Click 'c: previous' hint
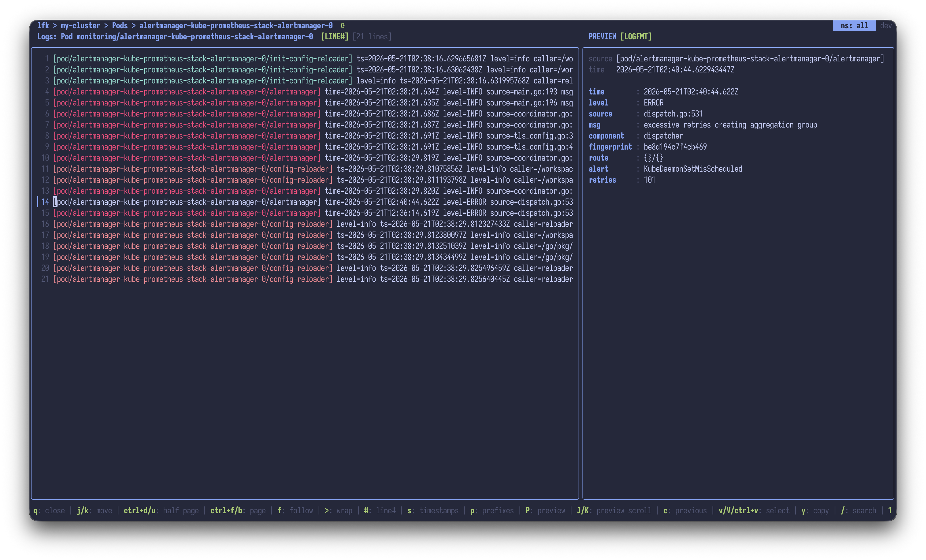The image size is (926, 560). (685, 510)
